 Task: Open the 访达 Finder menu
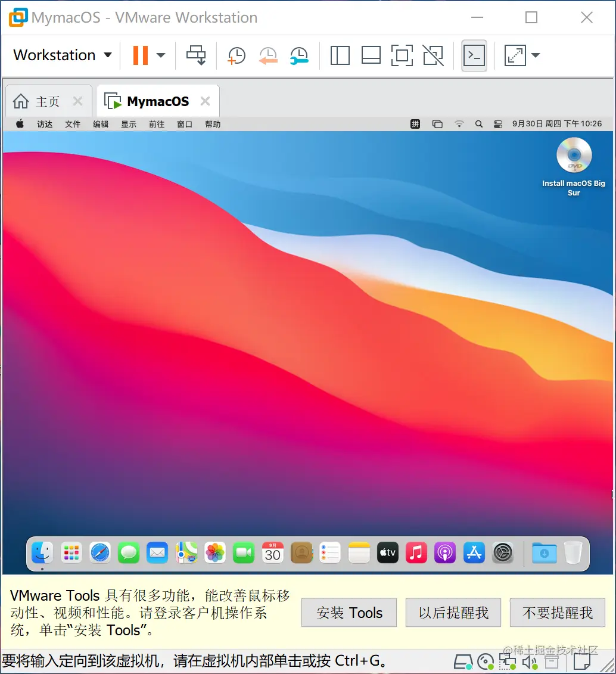tap(45, 124)
